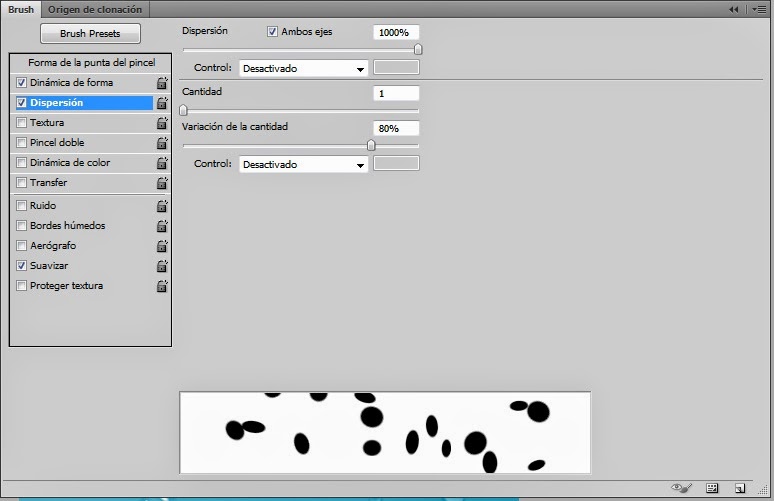Open the panel options menu icon

click(x=759, y=9)
